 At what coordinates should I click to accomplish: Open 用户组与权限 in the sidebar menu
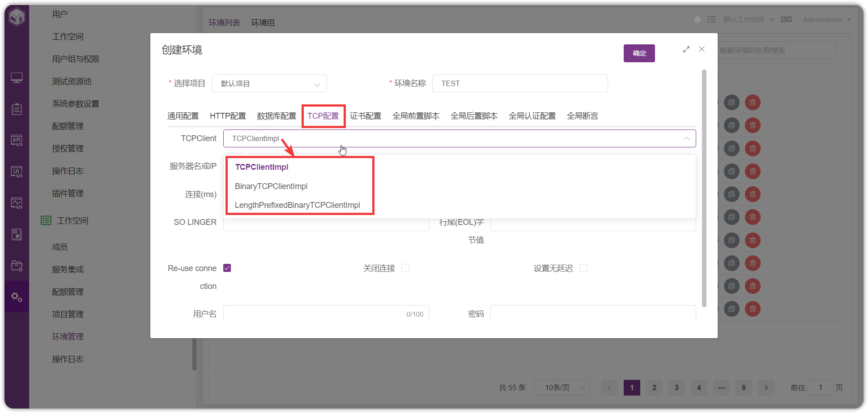(76, 59)
